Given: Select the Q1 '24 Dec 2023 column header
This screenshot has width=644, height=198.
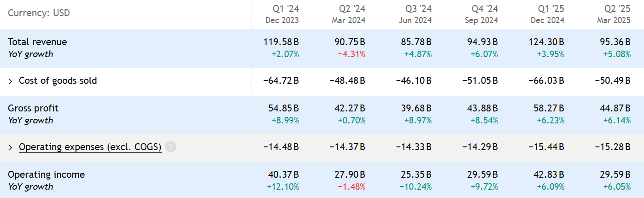Looking at the screenshot, I should click(x=282, y=14).
